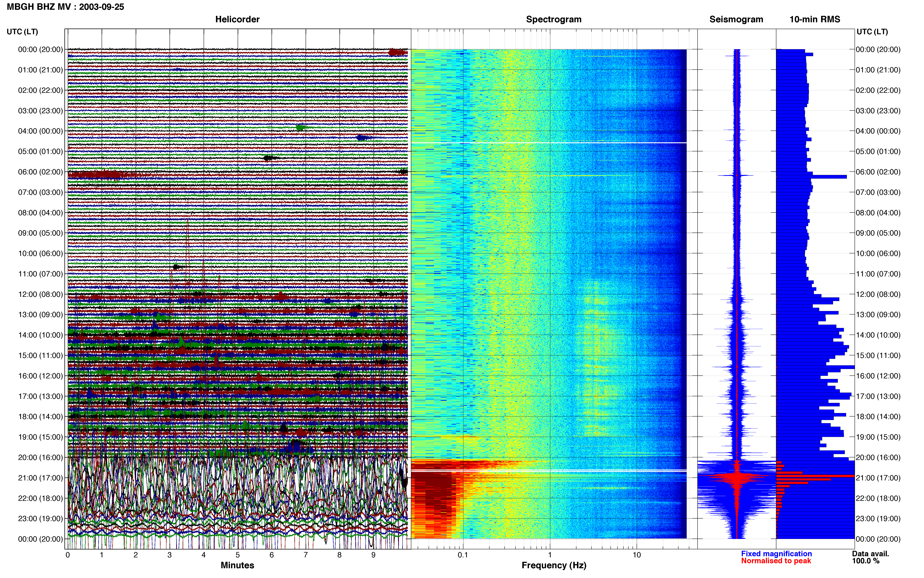Click the 1 Hz frequency tick label
This screenshot has height=578, width=924.
pos(550,555)
